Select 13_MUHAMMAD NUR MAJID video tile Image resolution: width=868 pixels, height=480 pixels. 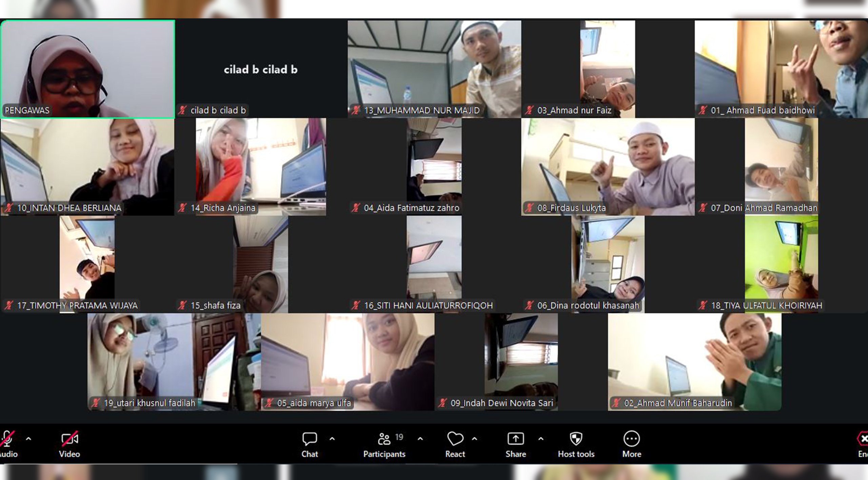coord(434,69)
